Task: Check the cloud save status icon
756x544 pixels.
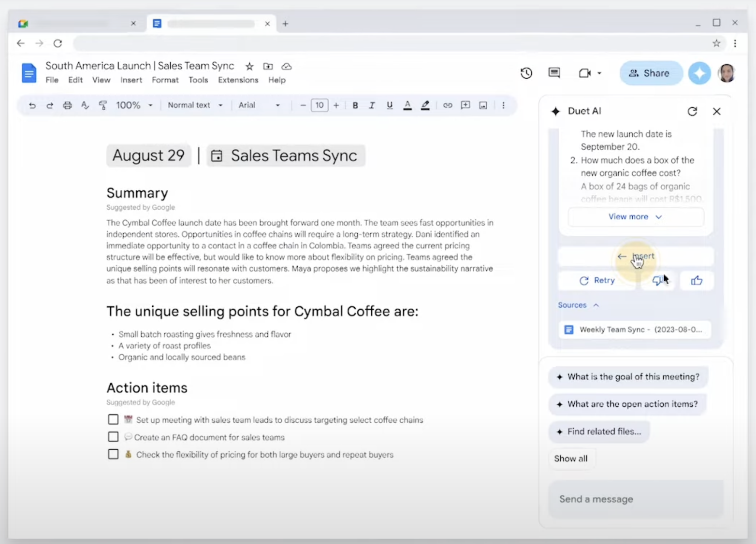Action: (287, 66)
